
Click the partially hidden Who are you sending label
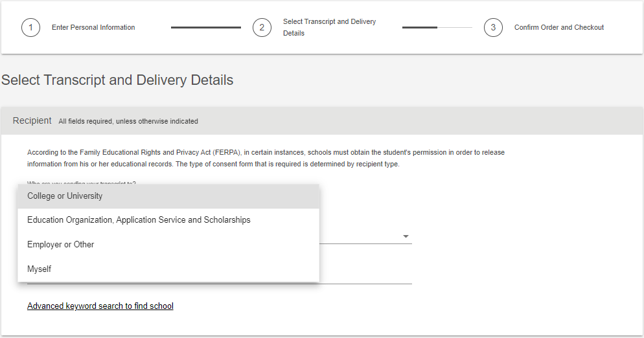[x=82, y=183]
